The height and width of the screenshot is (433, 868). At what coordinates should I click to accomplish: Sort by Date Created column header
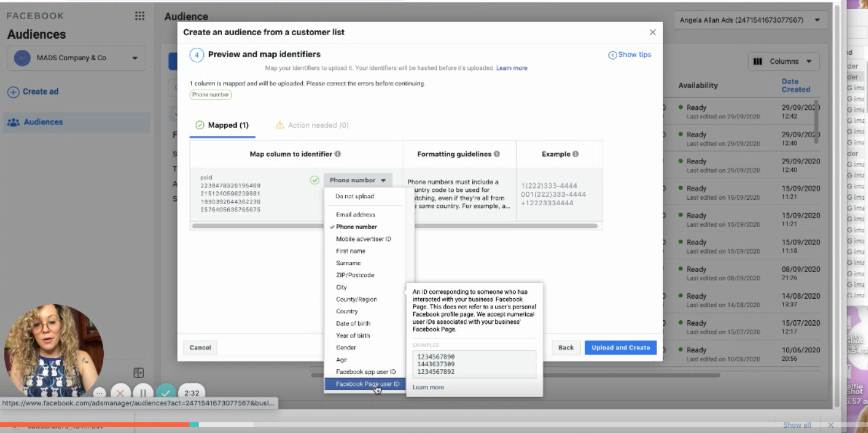(796, 85)
